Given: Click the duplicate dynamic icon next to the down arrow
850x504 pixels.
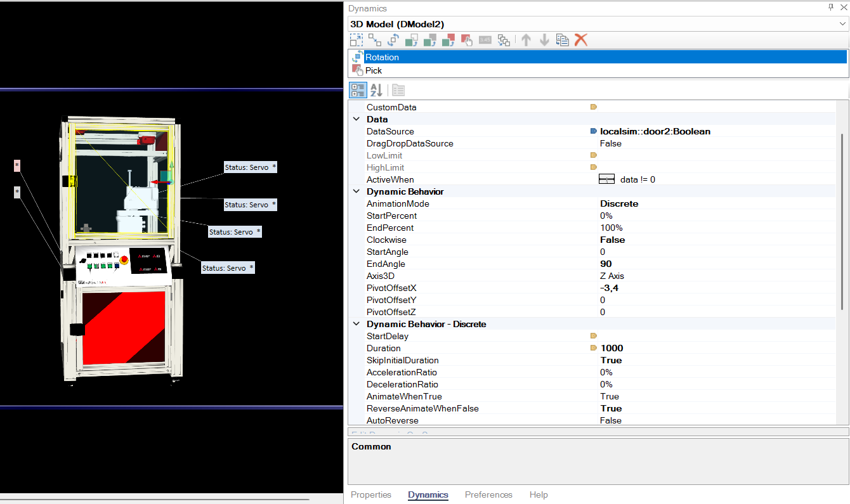Looking at the screenshot, I should click(x=562, y=40).
